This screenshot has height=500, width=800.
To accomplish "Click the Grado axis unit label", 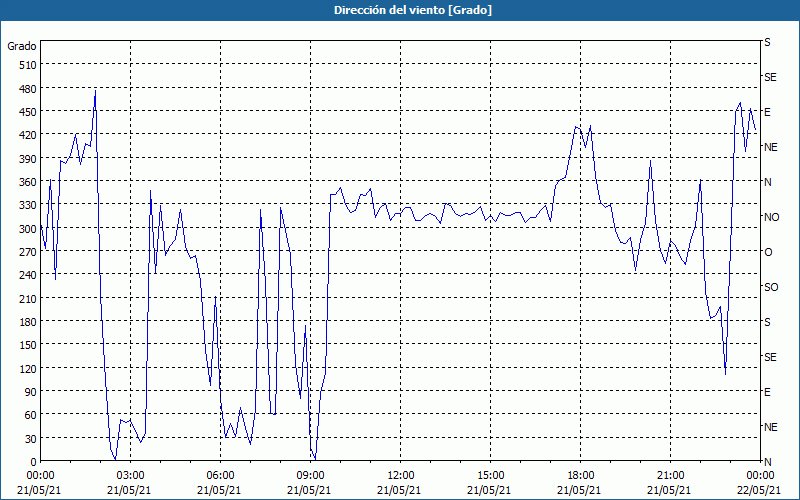I will tap(22, 46).
